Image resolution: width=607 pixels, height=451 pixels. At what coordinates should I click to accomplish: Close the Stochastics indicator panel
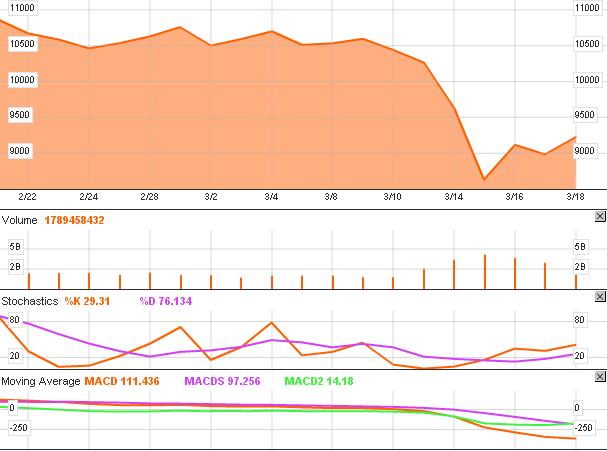[x=600, y=297]
